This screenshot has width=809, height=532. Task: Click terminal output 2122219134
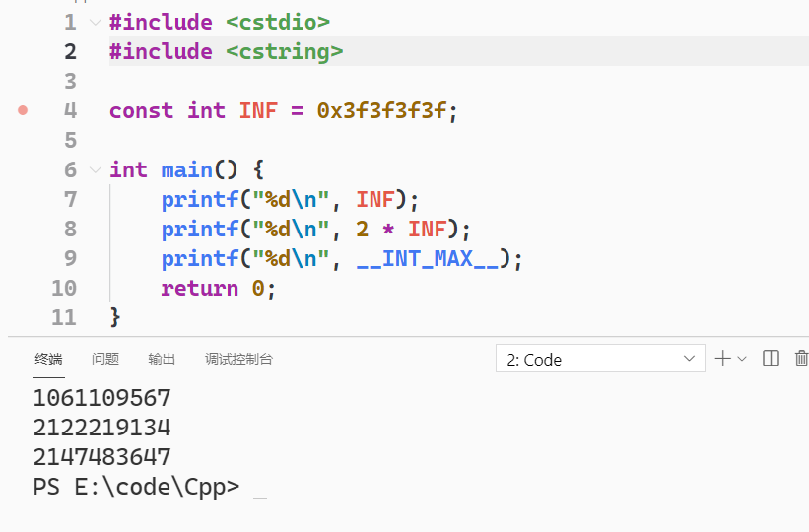click(x=101, y=428)
